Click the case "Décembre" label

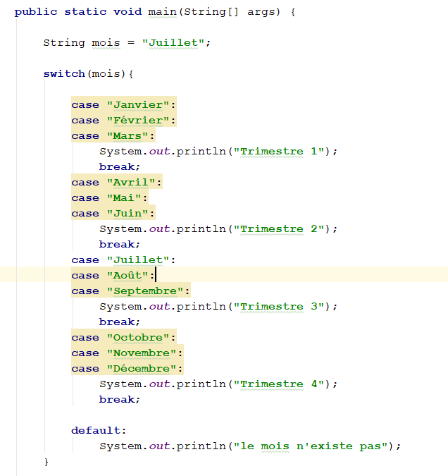[x=127, y=368]
